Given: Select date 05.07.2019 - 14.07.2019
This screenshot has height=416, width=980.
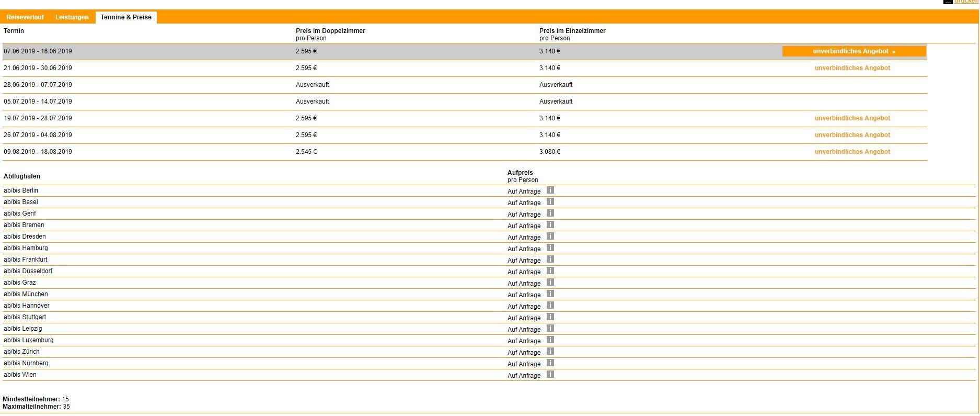Looking at the screenshot, I should pyautogui.click(x=38, y=102).
